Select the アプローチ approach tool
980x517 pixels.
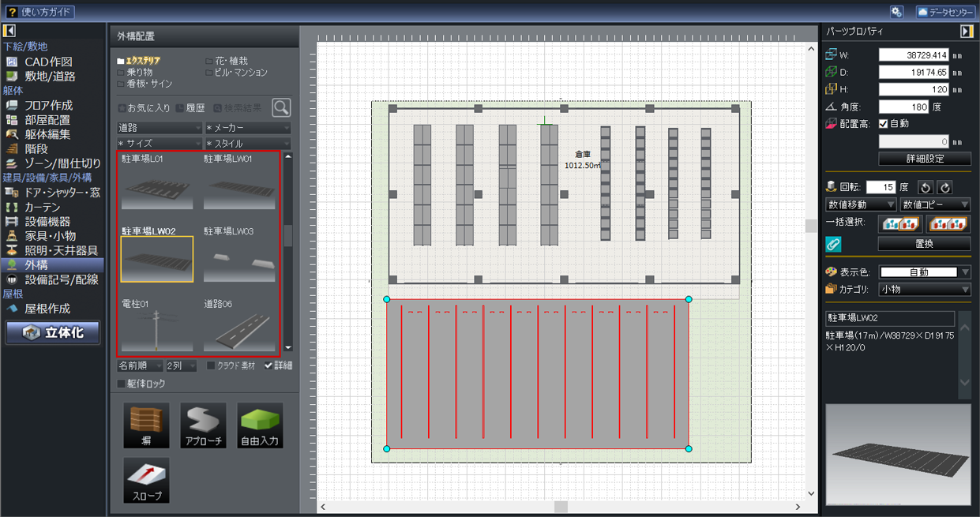[203, 425]
